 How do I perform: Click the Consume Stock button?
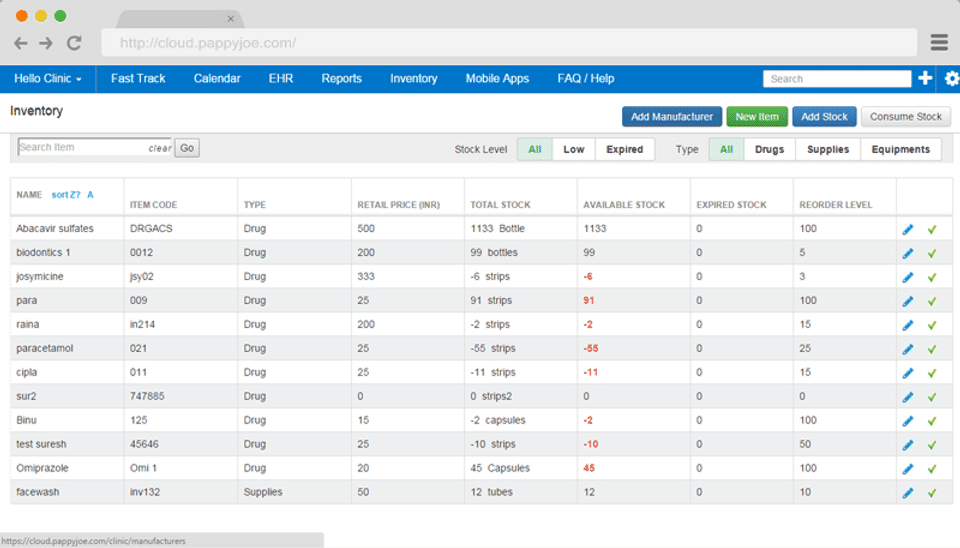tap(906, 116)
